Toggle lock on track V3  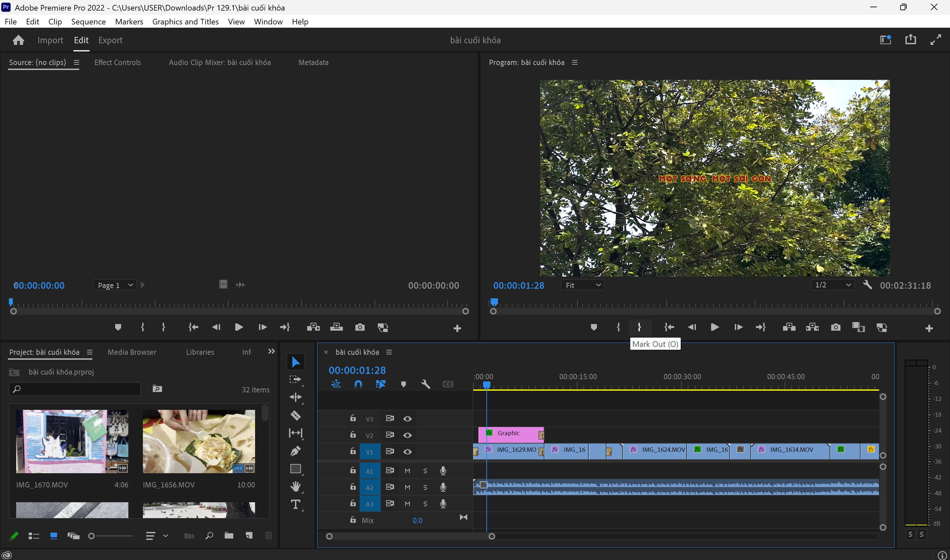[x=353, y=418]
